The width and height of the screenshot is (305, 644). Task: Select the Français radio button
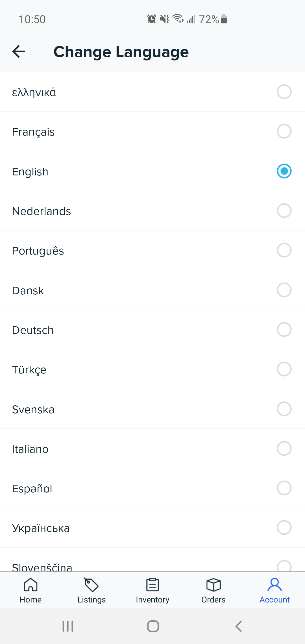tap(284, 131)
